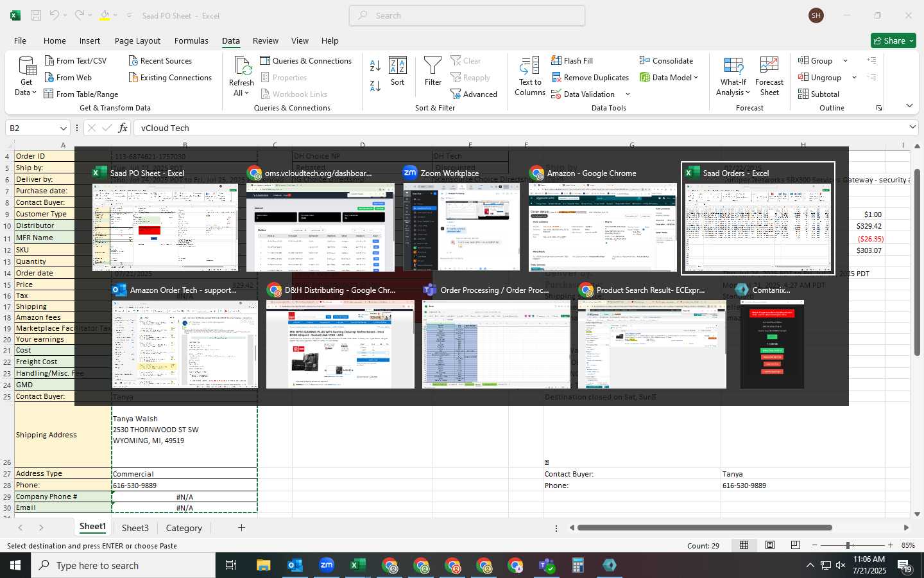Open the Outline dialog launcher
Image resolution: width=924 pixels, height=578 pixels.
(x=879, y=108)
